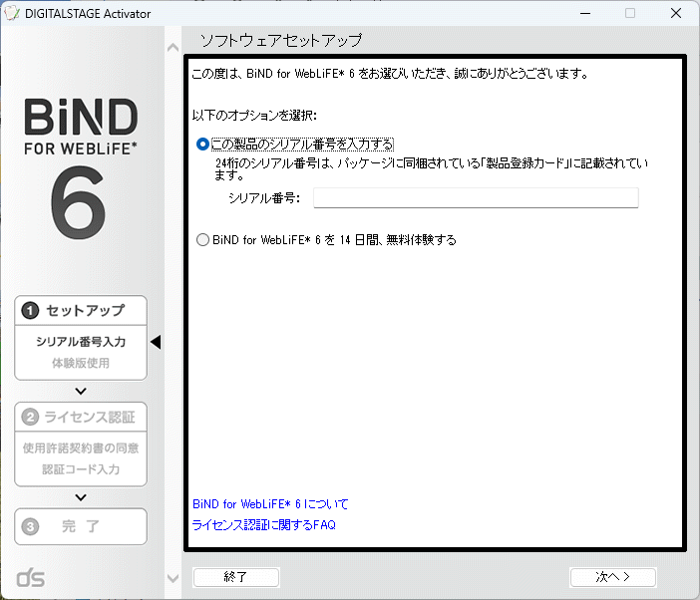Select the 完了 step box
The height and width of the screenshot is (600, 700).
coord(81,526)
